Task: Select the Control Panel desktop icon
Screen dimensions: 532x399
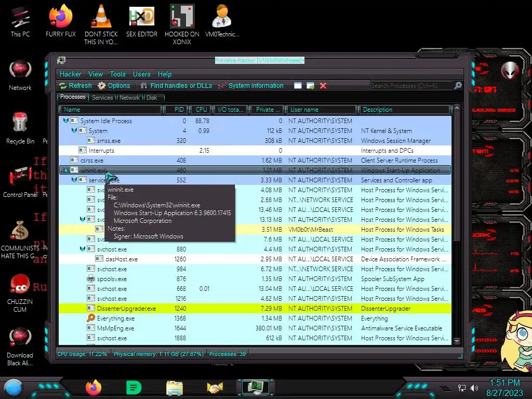Action: point(20,181)
